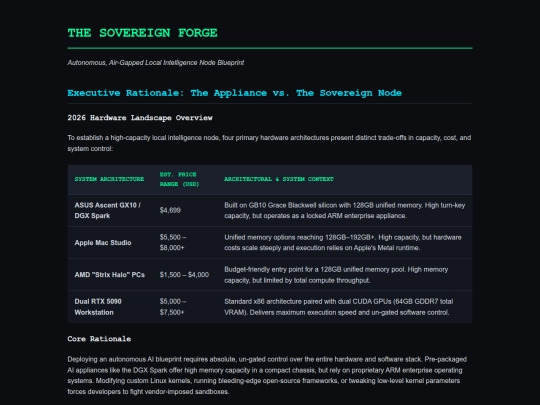Screen dimensions: 540x405
Task: Click the title THE SOVEREIGN FORGE
Action: (x=142, y=33)
